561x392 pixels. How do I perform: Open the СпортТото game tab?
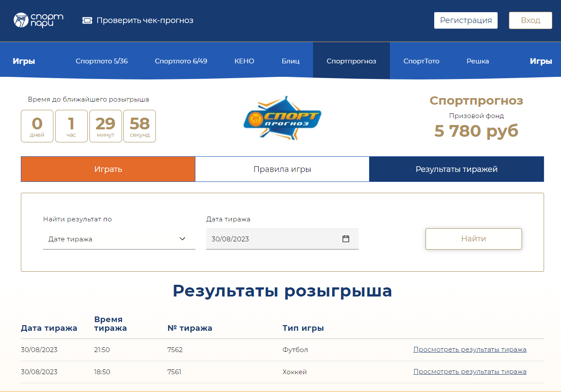[x=421, y=61]
